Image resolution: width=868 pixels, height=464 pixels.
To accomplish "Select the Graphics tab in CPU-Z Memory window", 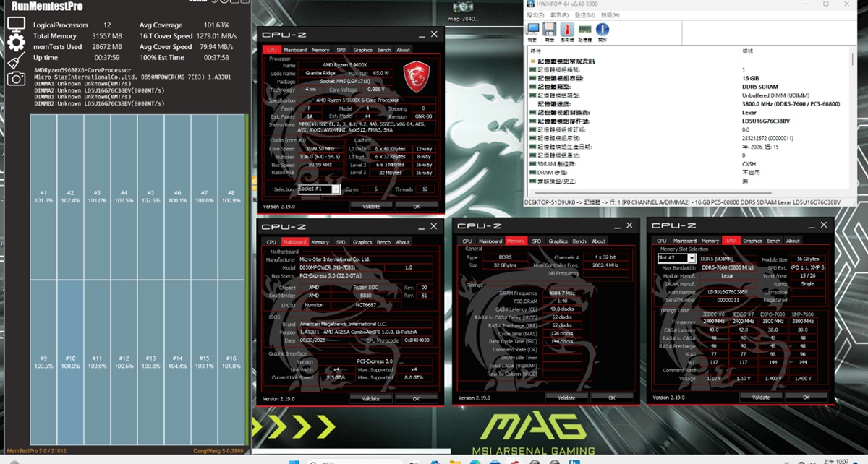I will pos(558,241).
